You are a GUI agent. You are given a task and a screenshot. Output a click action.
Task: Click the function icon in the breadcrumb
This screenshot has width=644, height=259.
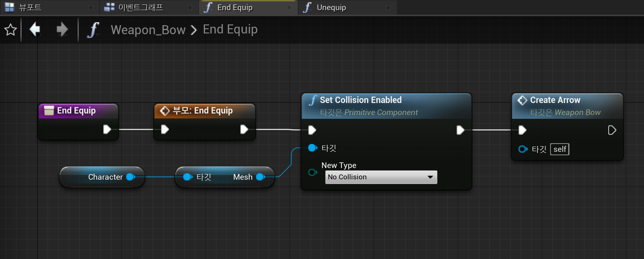tap(93, 30)
